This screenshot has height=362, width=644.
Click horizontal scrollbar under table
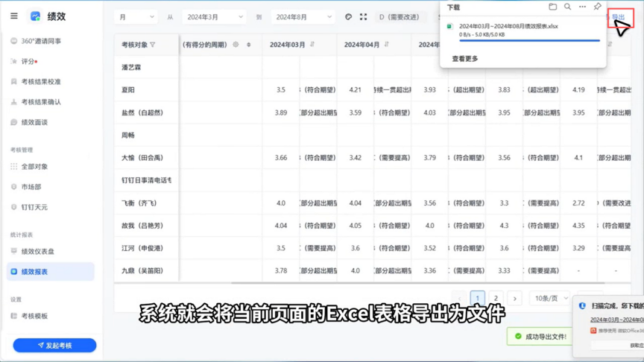tap(417, 283)
